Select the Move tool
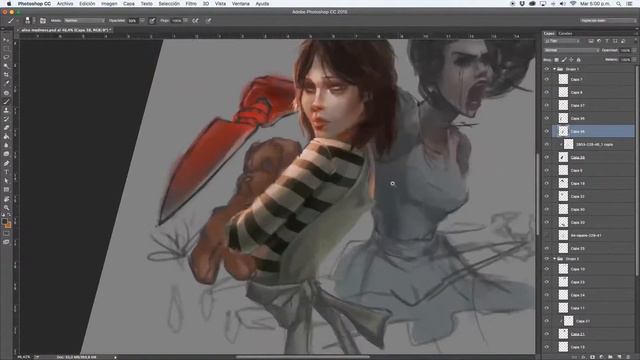Screen dimensions: 640x360 tap(6, 40)
